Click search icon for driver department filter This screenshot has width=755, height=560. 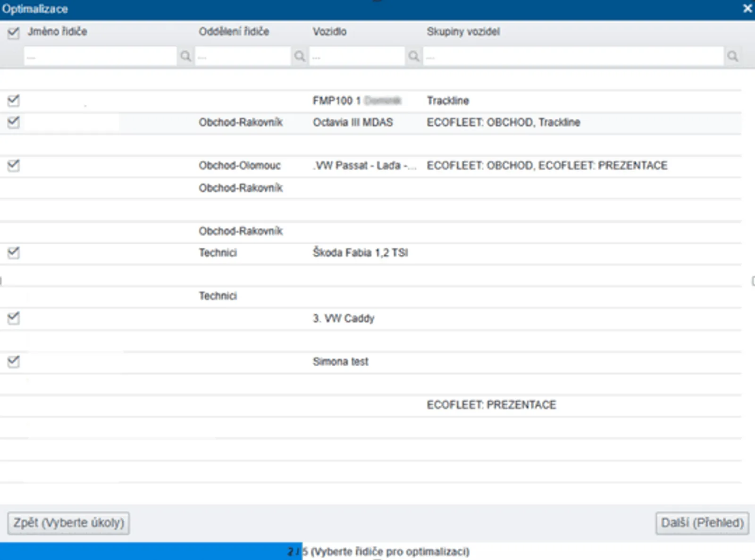pyautogui.click(x=300, y=57)
